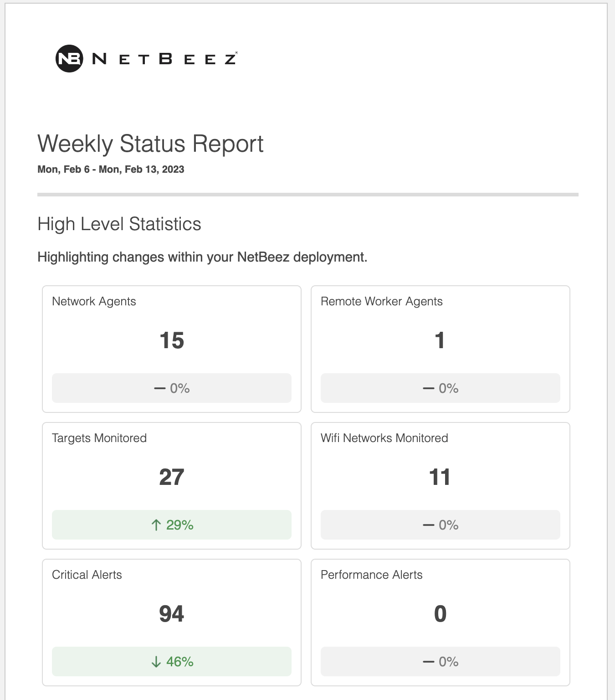Click the NetBeez wordmark text
Screen dimensions: 615x700
(164, 59)
